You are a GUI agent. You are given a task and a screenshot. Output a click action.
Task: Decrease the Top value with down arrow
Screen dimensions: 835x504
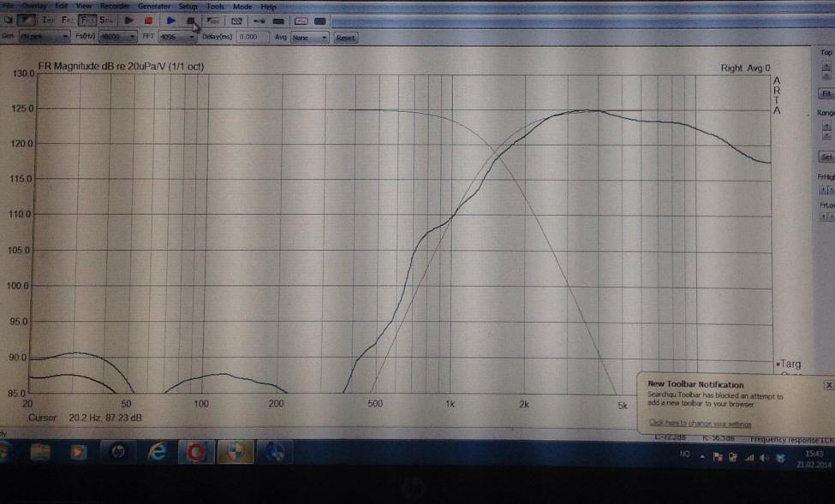click(826, 76)
